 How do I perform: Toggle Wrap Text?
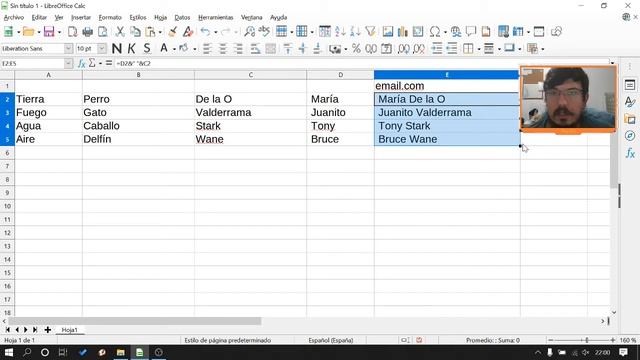tap(256, 49)
